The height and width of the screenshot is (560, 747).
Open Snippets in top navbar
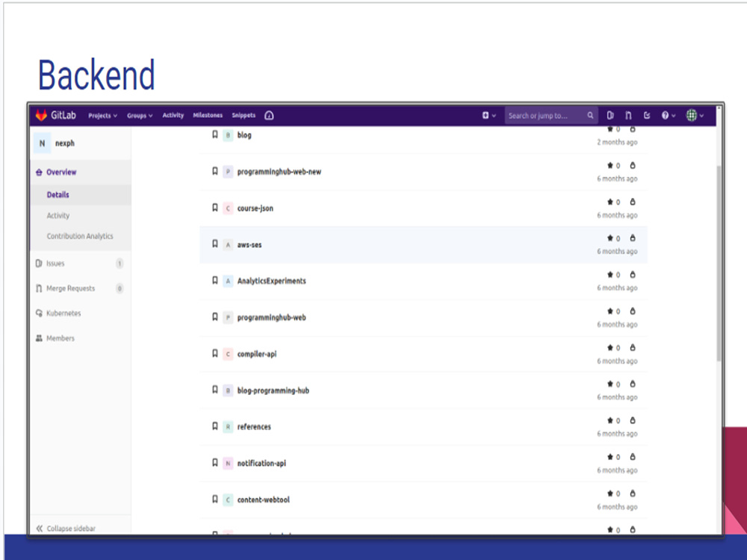244,115
